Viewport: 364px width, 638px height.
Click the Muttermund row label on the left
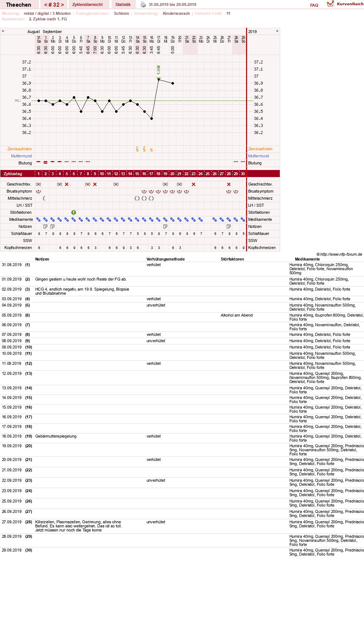[21, 156]
